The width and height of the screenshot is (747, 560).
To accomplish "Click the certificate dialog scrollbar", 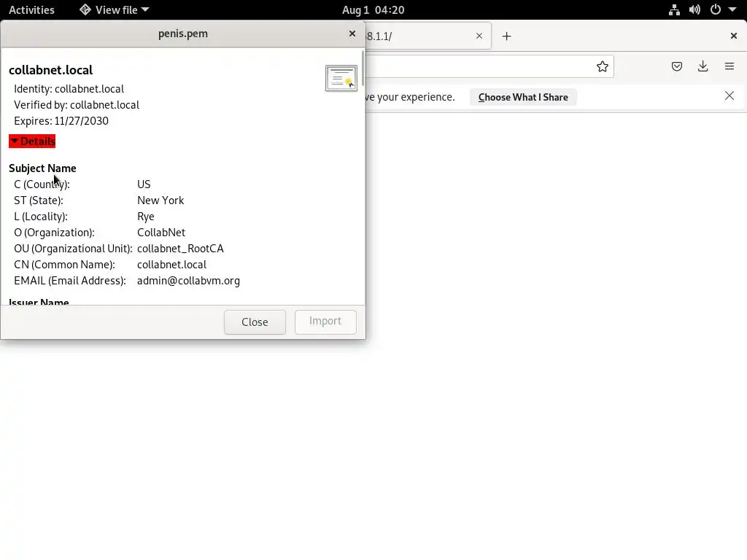I will tap(363, 68).
